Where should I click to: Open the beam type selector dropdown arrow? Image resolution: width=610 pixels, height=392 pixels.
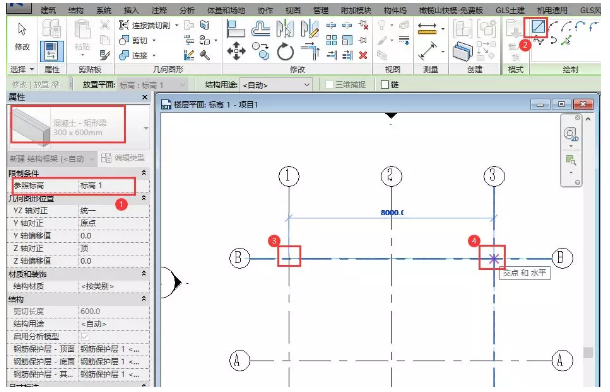(x=146, y=128)
